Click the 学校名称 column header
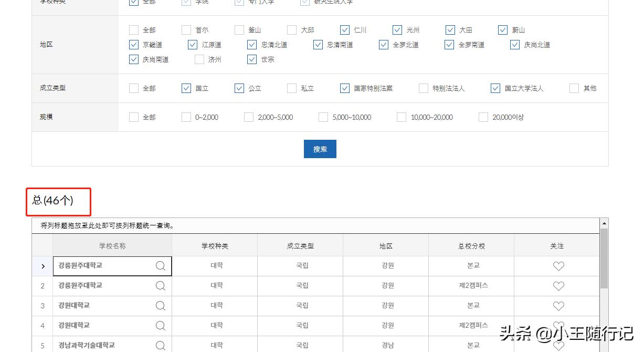 click(112, 245)
